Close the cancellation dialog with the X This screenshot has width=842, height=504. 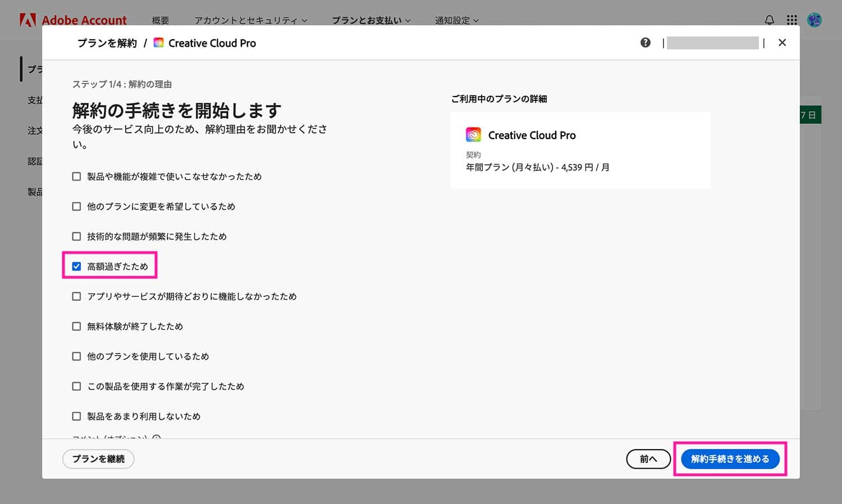(x=782, y=42)
